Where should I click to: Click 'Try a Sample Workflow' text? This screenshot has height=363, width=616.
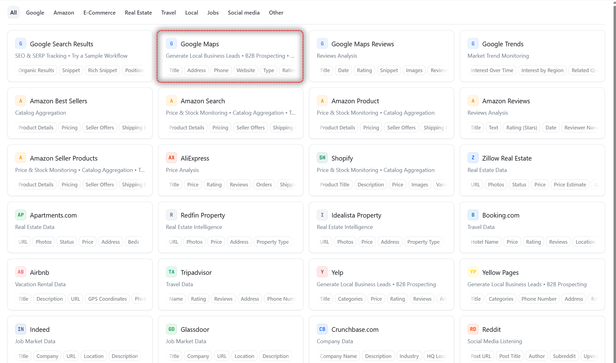99,56
